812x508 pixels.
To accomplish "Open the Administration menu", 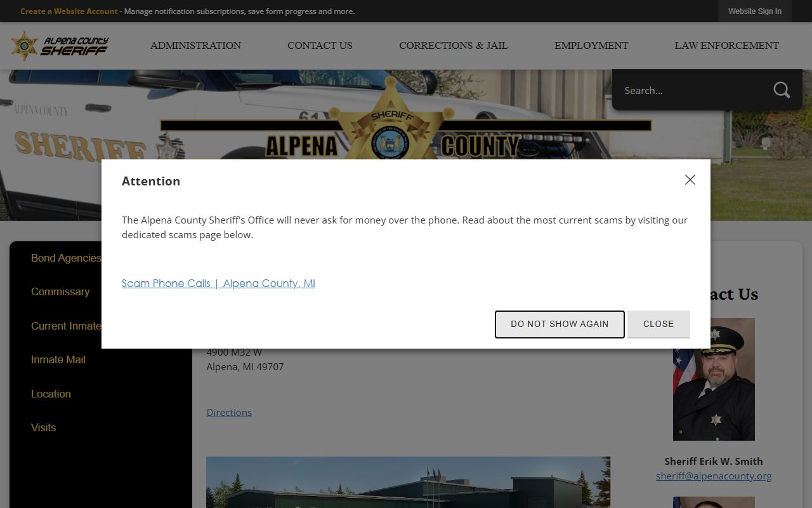I will click(x=195, y=46).
